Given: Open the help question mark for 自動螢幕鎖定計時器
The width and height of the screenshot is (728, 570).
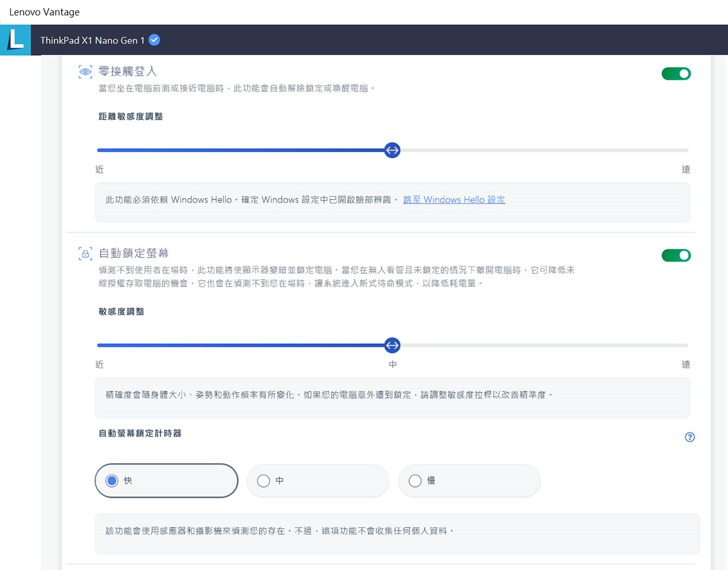Looking at the screenshot, I should (x=690, y=437).
